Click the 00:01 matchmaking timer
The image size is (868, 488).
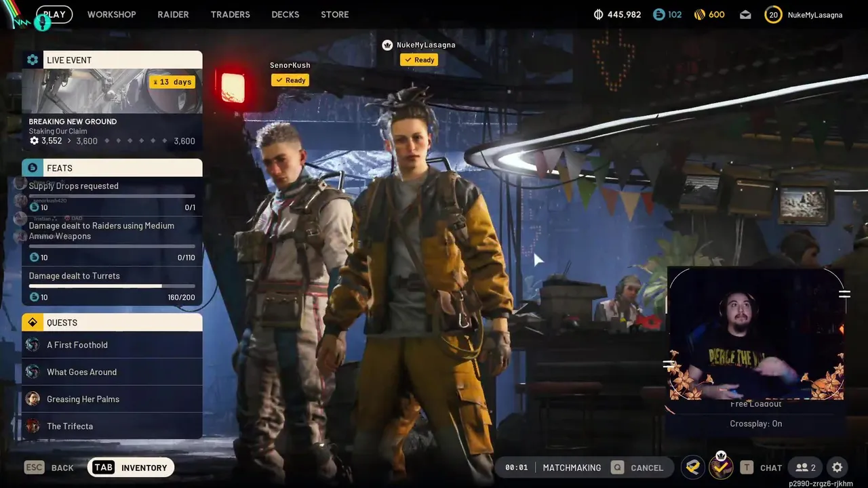[x=517, y=468]
